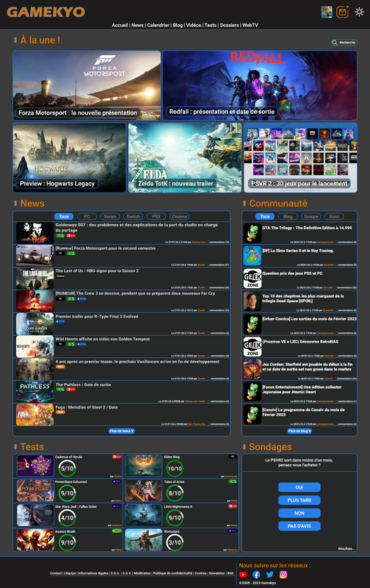Viewport: 370px width, 588px height.
Task: Open the RetroNAS community post
Action: pyautogui.click(x=300, y=347)
